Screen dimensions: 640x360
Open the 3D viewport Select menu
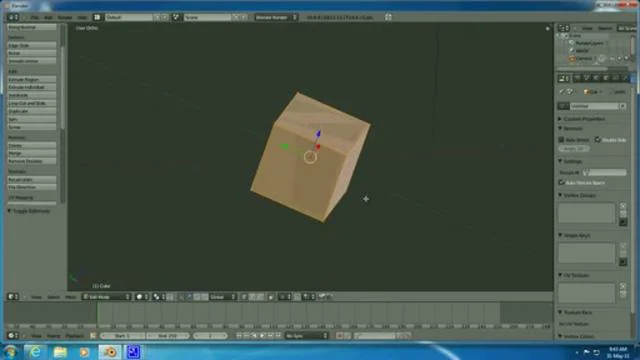(x=53, y=297)
